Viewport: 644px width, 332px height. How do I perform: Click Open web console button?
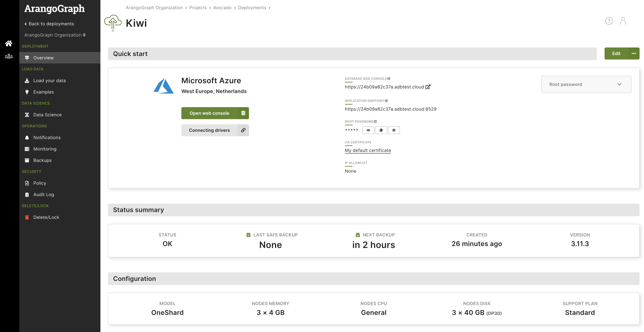click(x=209, y=113)
